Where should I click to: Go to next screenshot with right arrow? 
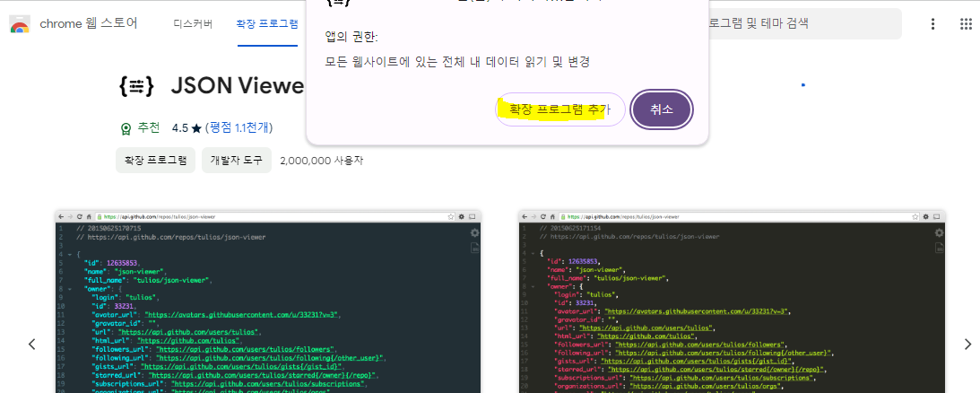(x=967, y=344)
